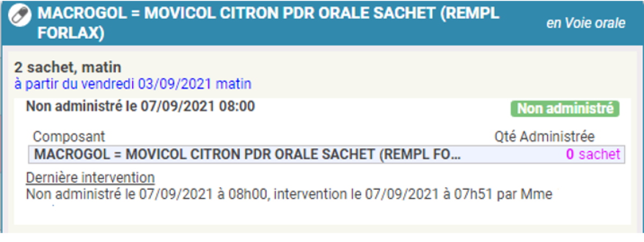Image resolution: width=644 pixels, height=242 pixels.
Task: Click "(REMPL FORLAX)" at the header title end
Action: [x=70, y=33]
